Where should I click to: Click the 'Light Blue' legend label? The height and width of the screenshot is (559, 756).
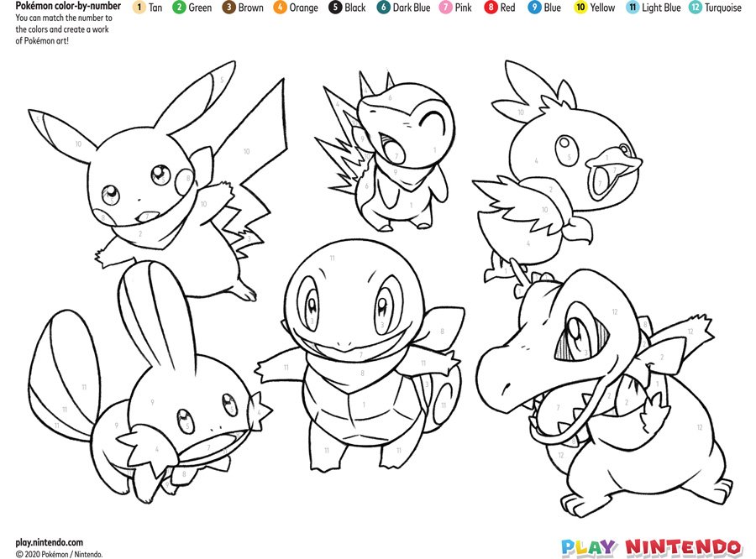(661, 8)
